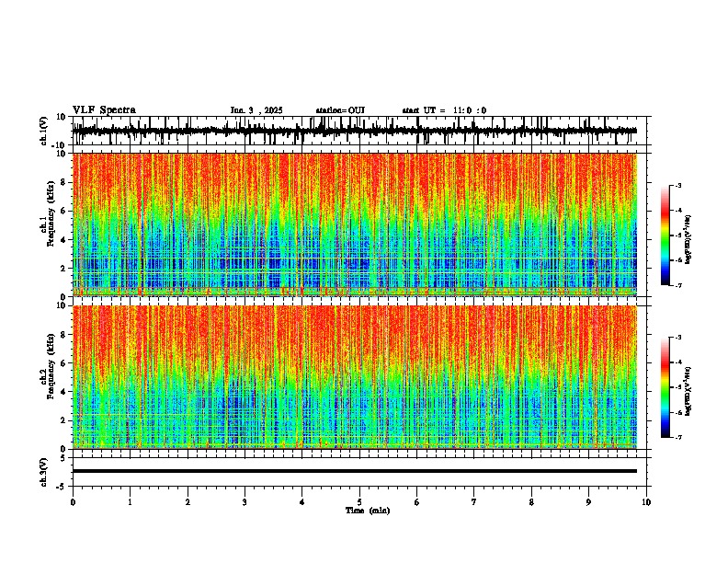Click the time axis tick label "10"

tap(646, 502)
